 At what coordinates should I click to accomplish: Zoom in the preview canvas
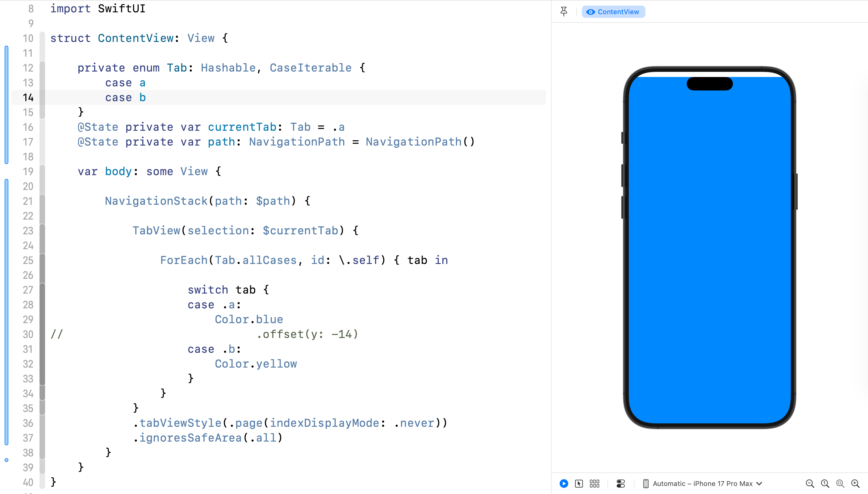click(x=855, y=484)
